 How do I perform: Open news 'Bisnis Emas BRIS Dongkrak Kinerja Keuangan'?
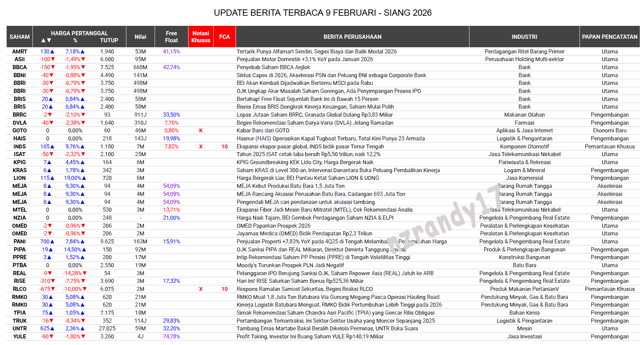pos(315,107)
